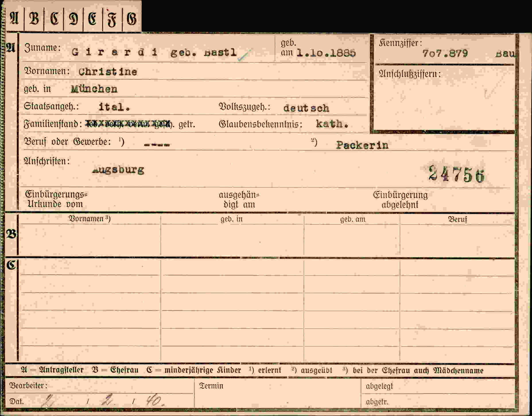The width and height of the screenshot is (532, 416).
Task: Click the 'Bearbeiter:' label
Action: tap(28, 386)
